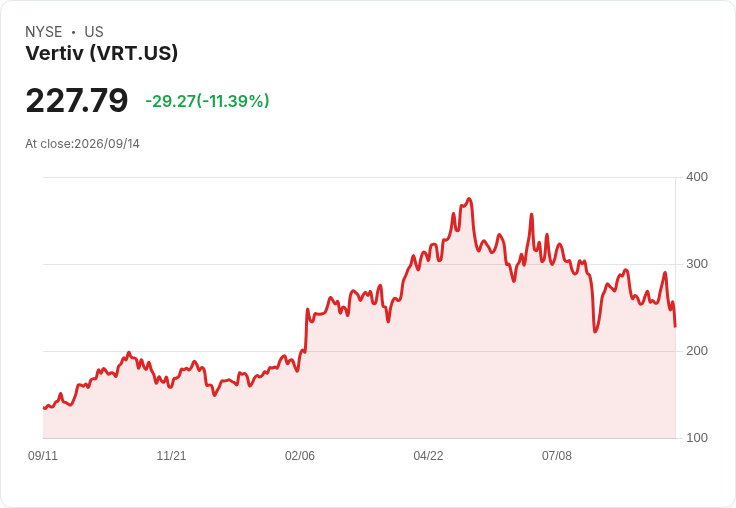Click the current price 227.79
Screen dimensions: 736x508
coord(77,100)
